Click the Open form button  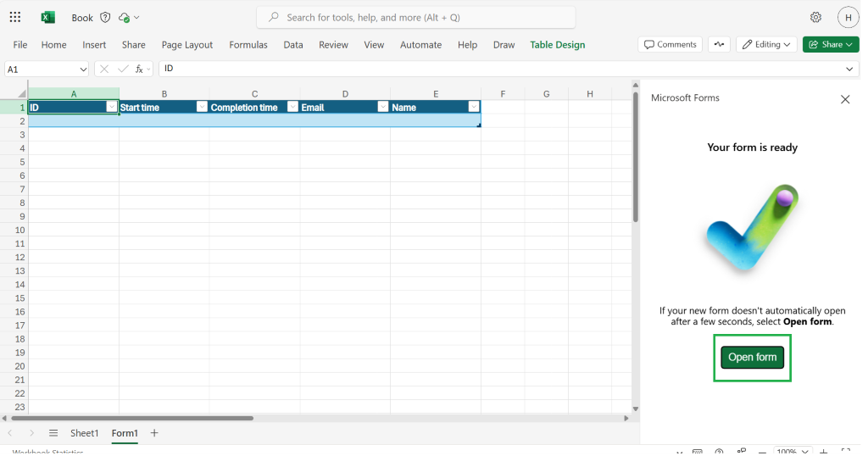coord(752,358)
